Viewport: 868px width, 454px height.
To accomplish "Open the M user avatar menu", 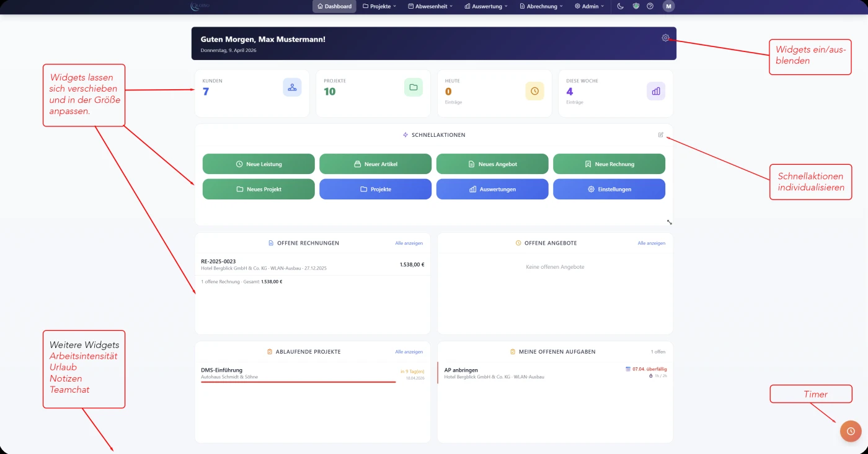I will click(668, 7).
